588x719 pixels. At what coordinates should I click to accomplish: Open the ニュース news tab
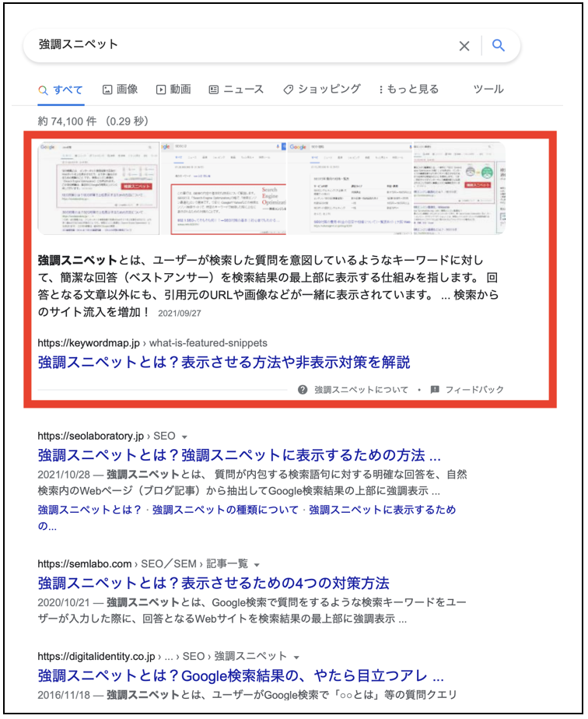tap(236, 89)
